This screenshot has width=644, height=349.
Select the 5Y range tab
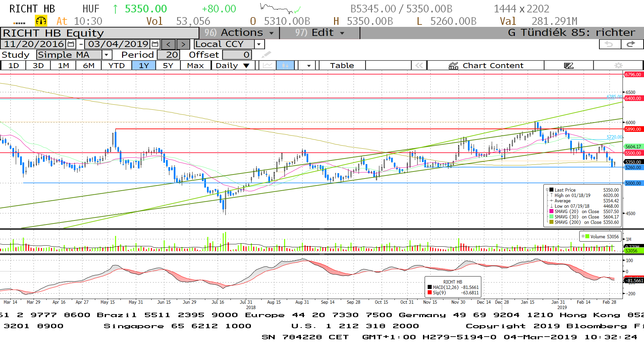[168, 65]
